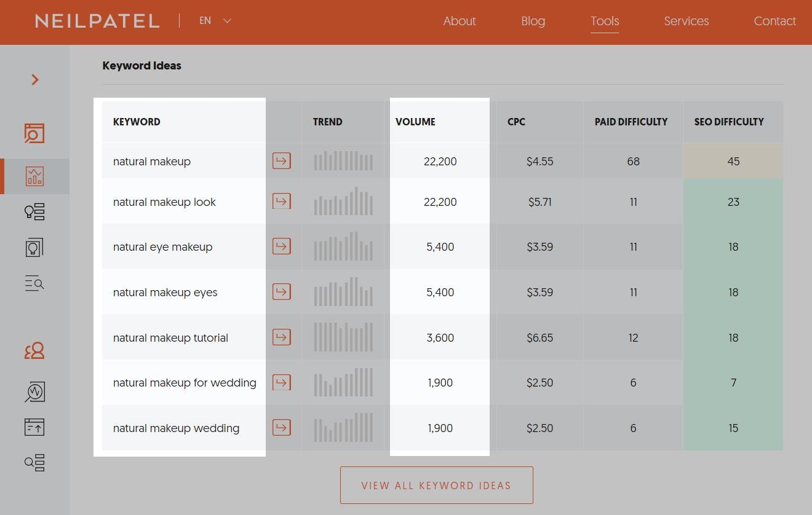Image resolution: width=812 pixels, height=515 pixels.
Task: Go to the Blog menu item
Action: [533, 21]
